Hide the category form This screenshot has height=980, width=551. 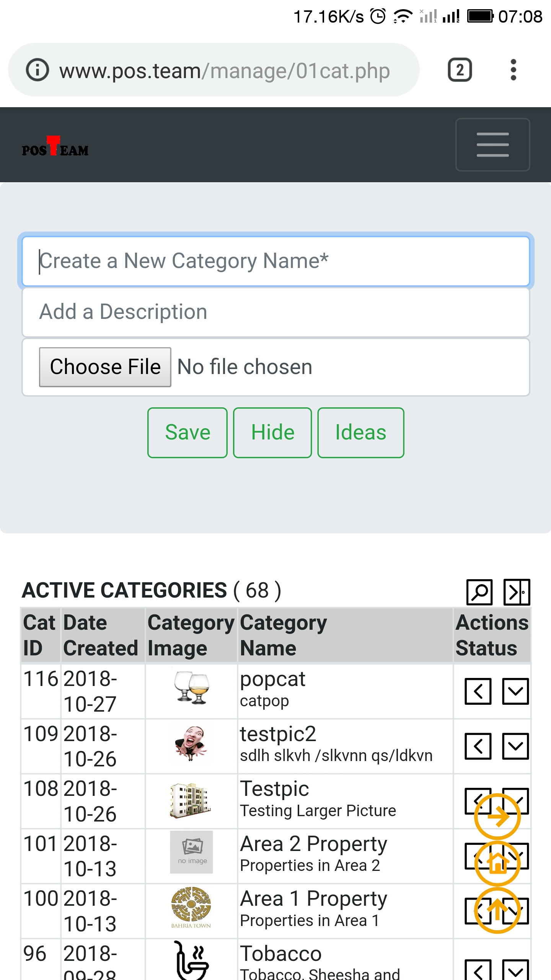(x=272, y=433)
